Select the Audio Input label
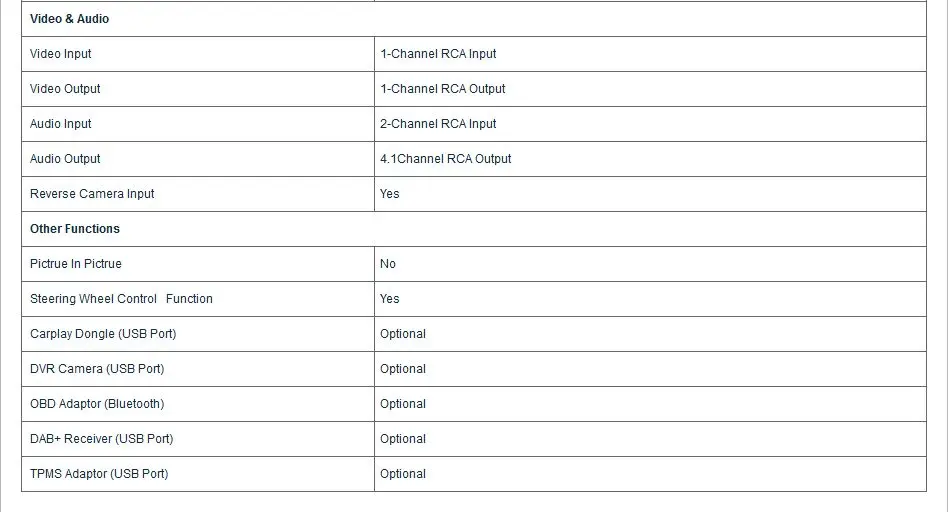Viewport: 948px width, 512px height. (x=60, y=124)
